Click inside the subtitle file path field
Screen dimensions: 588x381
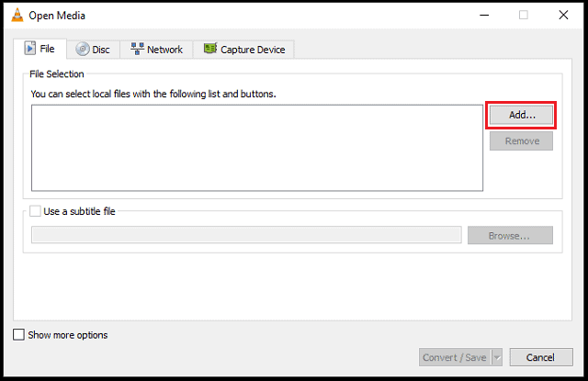(x=246, y=235)
